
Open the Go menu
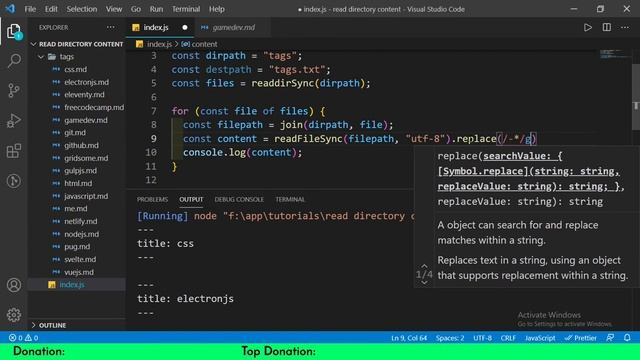[136, 9]
